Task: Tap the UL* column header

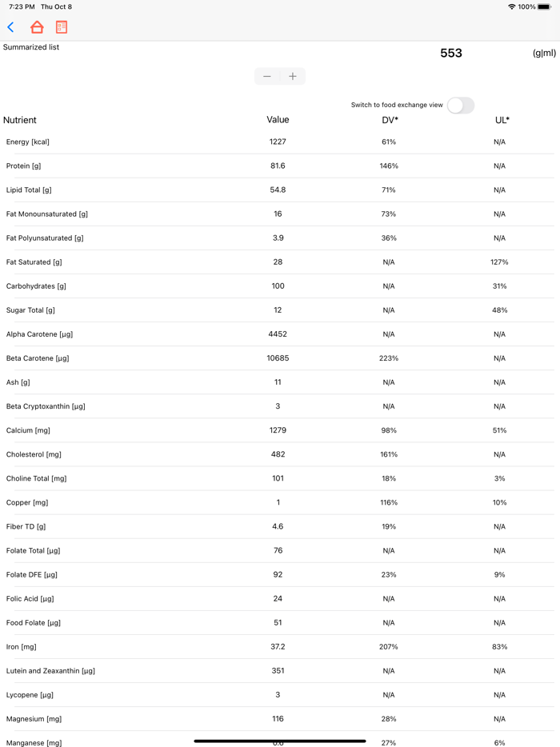Action: [502, 120]
